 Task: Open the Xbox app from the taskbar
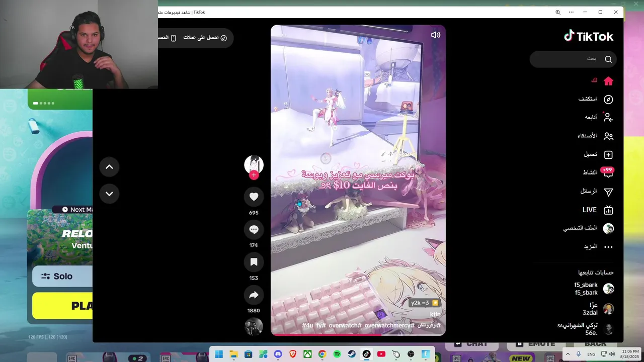tap(307, 354)
